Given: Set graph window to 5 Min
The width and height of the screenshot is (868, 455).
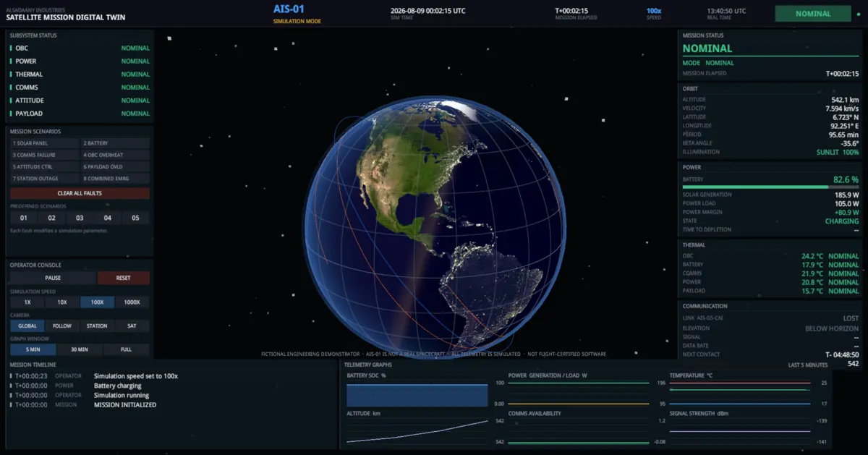Looking at the screenshot, I should click(33, 349).
